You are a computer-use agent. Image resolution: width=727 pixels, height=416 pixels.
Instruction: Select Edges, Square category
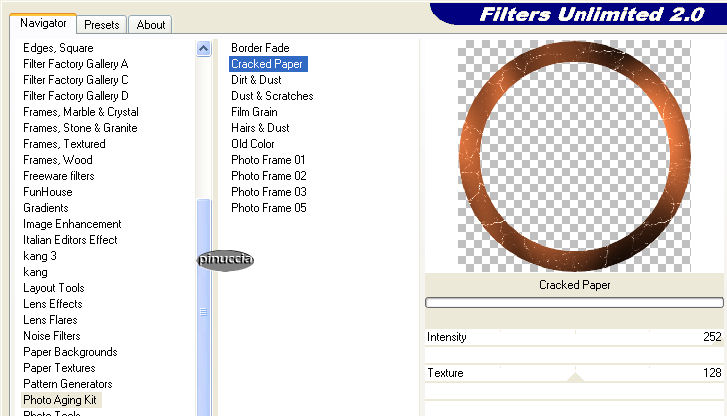58,48
